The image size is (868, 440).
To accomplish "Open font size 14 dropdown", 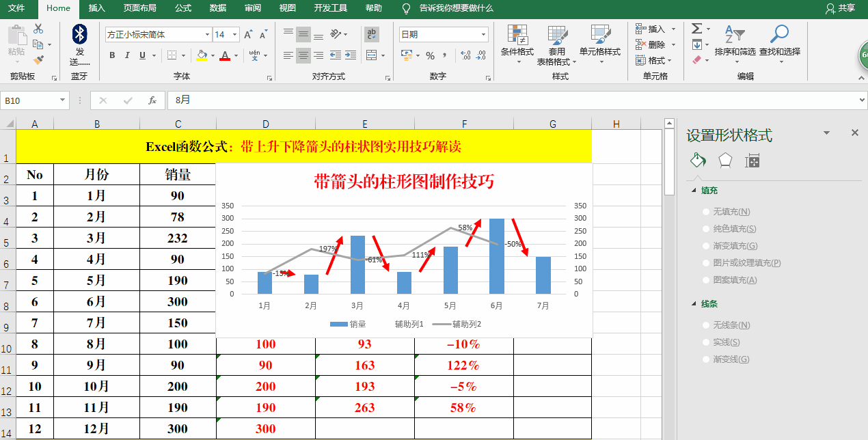I will pos(235,34).
